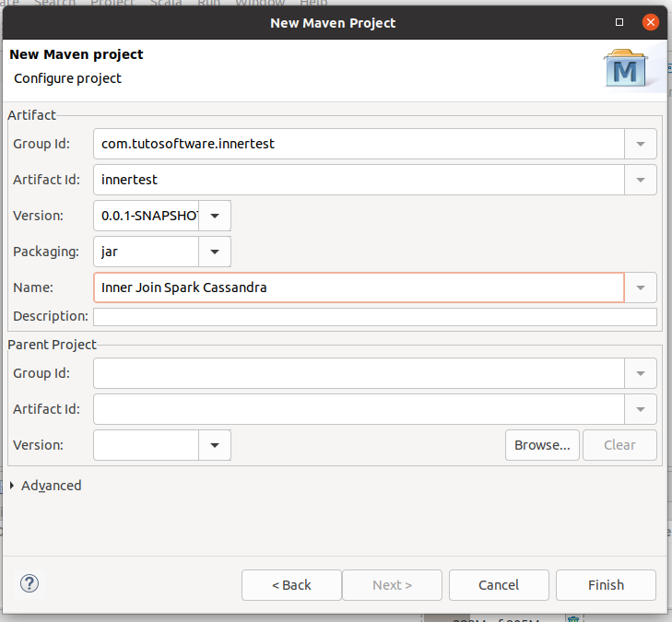Open Artifact Version dropdown arrow
Screen dimensions: 672x622
(215, 216)
